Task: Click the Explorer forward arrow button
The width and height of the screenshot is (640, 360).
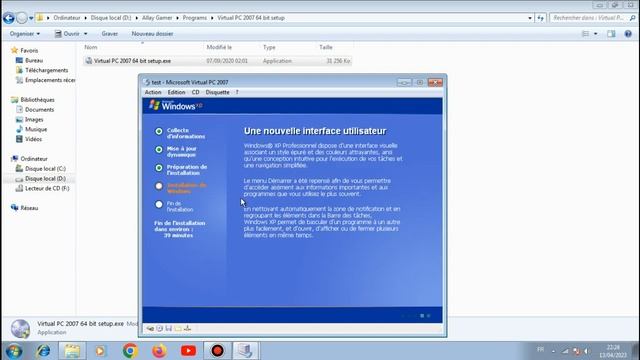Action: pos(22,18)
